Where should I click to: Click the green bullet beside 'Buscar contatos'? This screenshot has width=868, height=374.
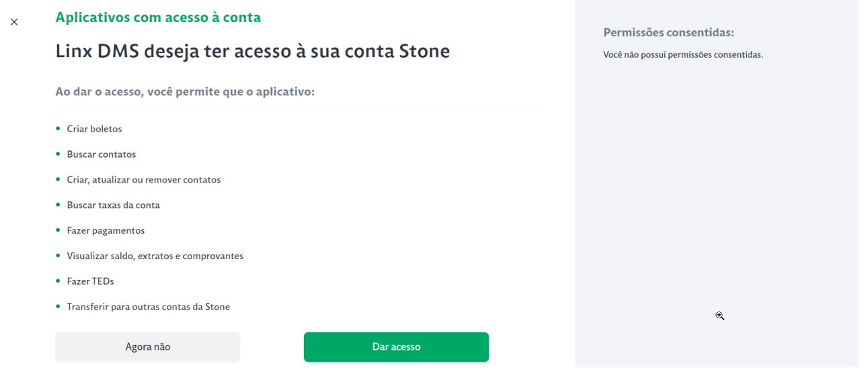tap(58, 154)
